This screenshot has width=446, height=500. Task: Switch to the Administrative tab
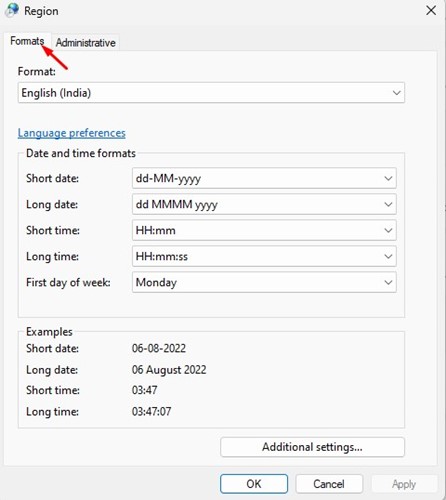86,43
